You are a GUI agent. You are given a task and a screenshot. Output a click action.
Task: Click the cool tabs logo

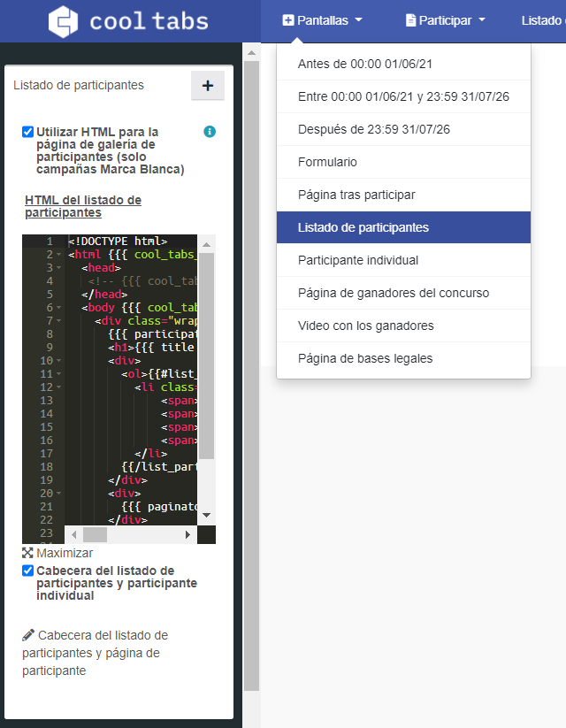pyautogui.click(x=129, y=21)
